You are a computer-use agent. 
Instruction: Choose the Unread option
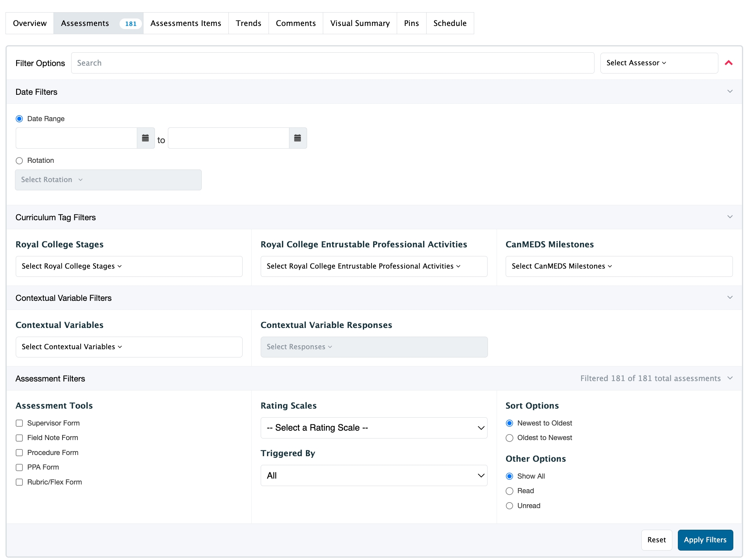pos(510,506)
